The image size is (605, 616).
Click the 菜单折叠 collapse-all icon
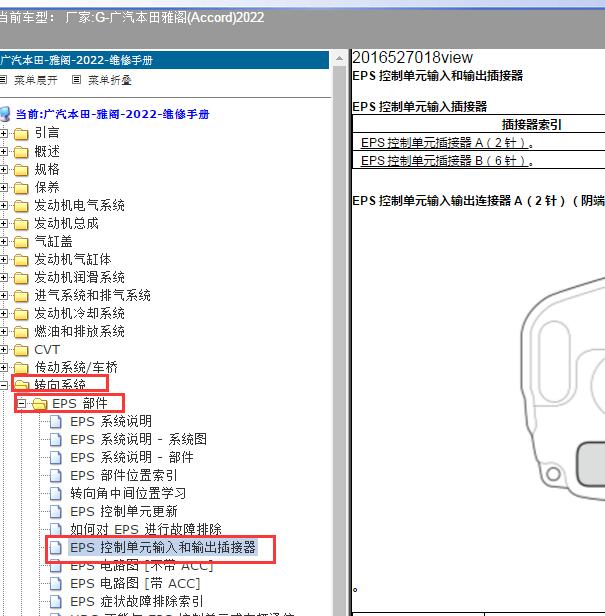[x=76, y=80]
